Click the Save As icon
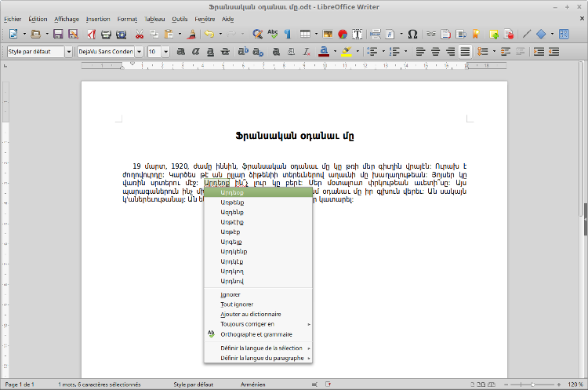Viewport: 588px width, 390px height. point(73,35)
